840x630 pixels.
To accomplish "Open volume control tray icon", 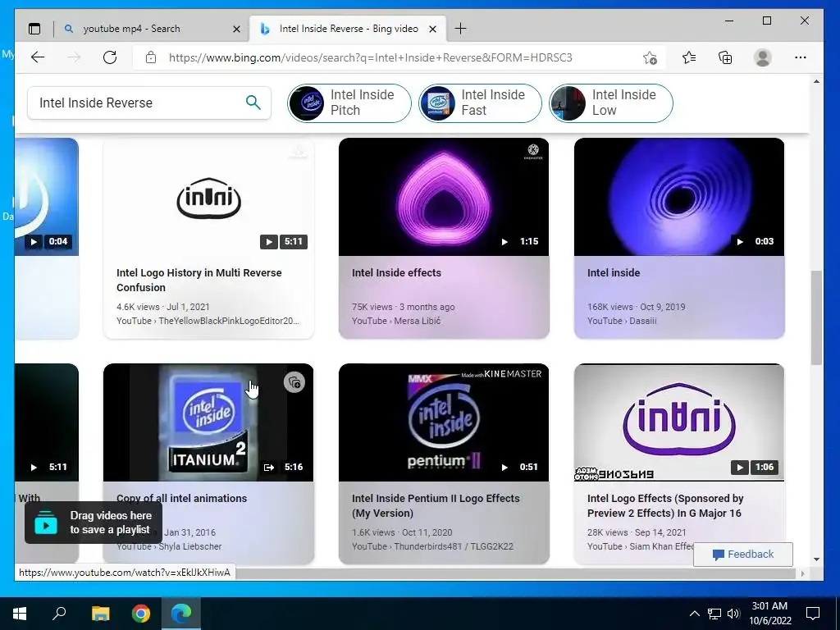I will point(733,614).
